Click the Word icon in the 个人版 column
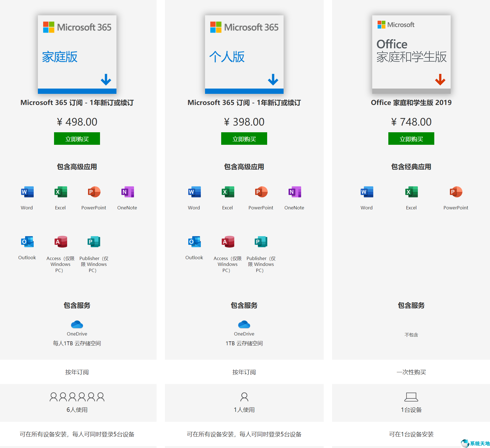The width and height of the screenshot is (490, 448). click(194, 192)
